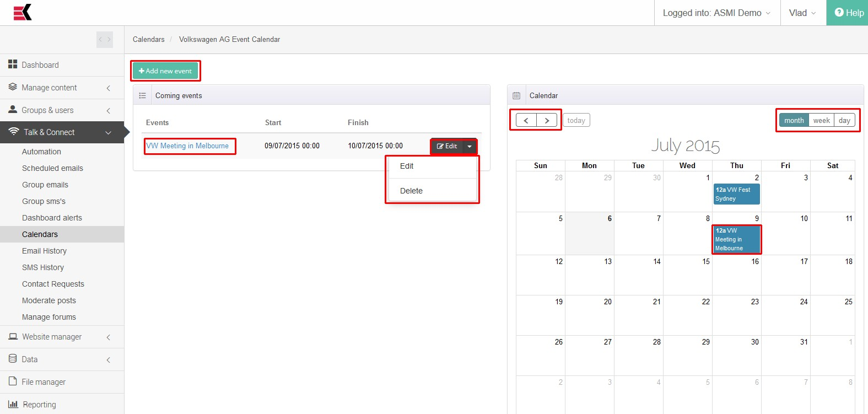Screen dimensions: 868x414
Task: Click the Data database icon
Action: (13, 359)
